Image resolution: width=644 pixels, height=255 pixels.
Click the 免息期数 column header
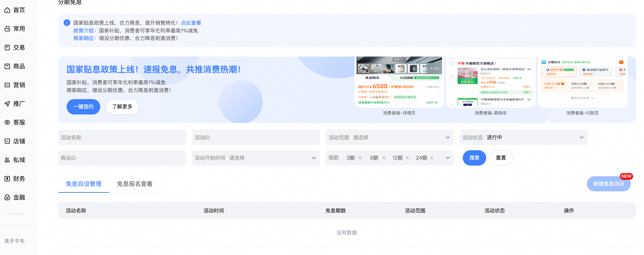(336, 211)
